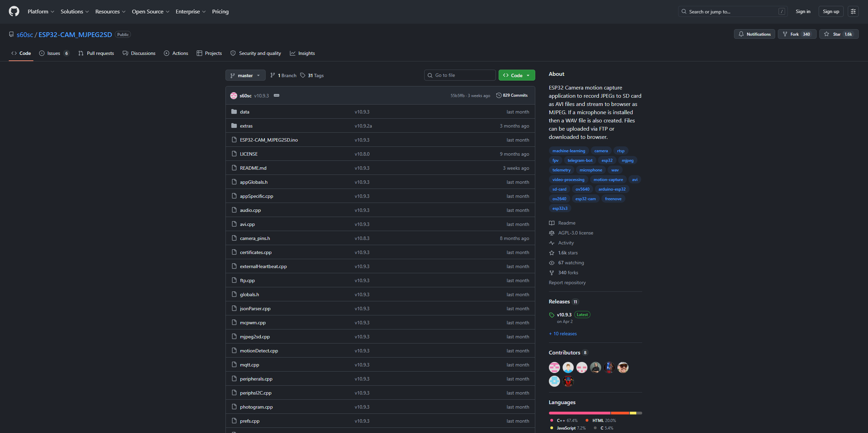Fork the repository
868x433 pixels.
pos(797,34)
